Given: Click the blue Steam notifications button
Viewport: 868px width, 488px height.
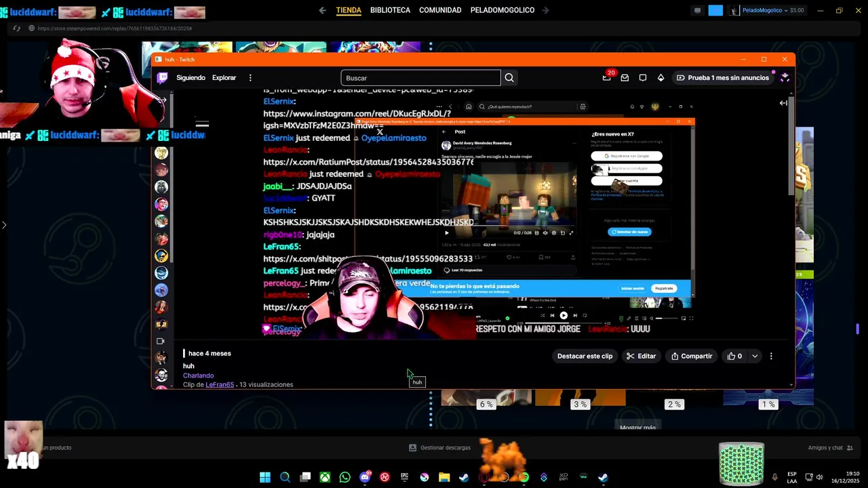Looking at the screenshot, I should (715, 10).
